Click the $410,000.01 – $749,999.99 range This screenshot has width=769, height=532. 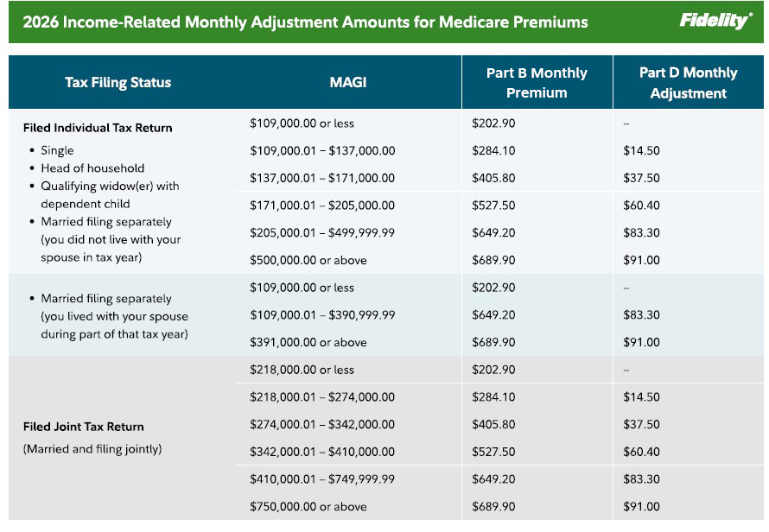(322, 479)
